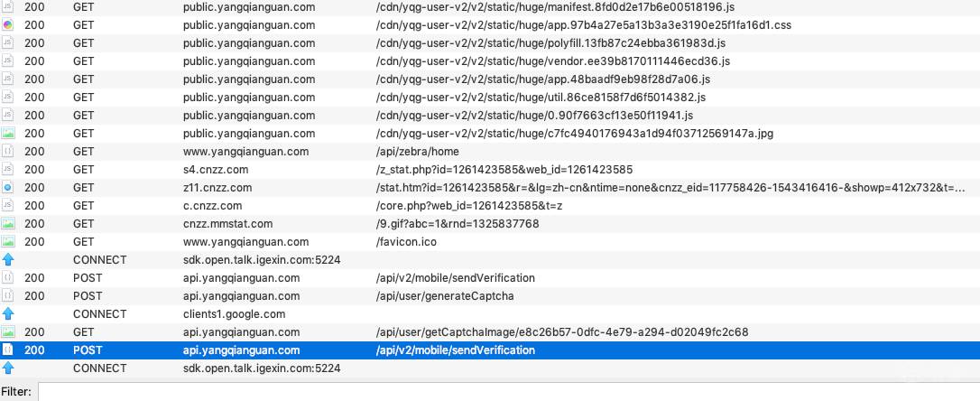Click the image icon of c7fc4940176943a1d94f03712569147a.jpg row
Viewport: 980px width, 401px height.
click(7, 134)
